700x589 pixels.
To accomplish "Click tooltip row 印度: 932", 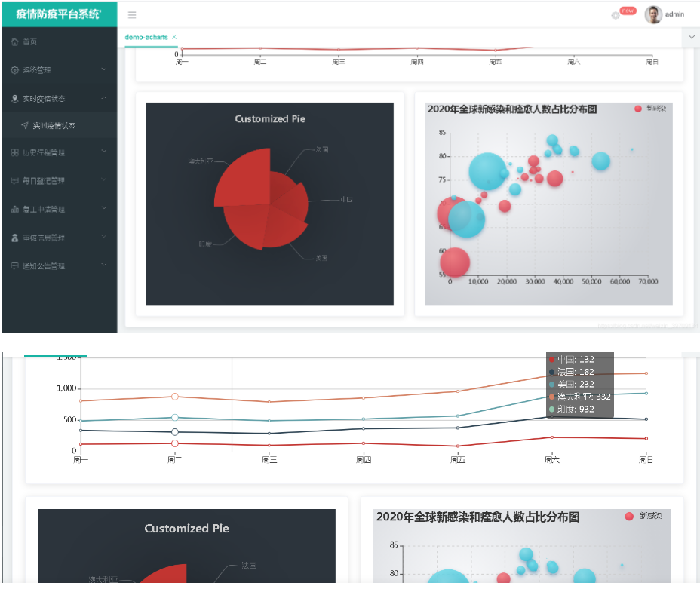I will 572,410.
